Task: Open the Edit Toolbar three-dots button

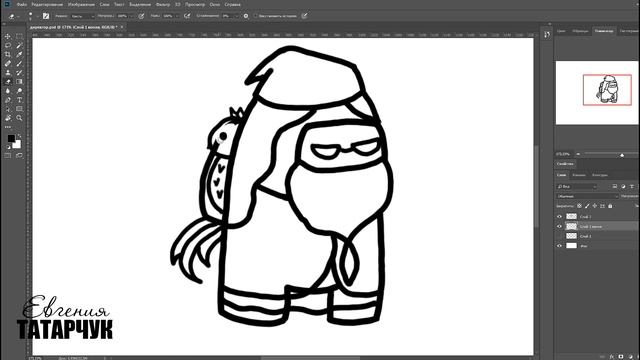Action: click(x=8, y=127)
